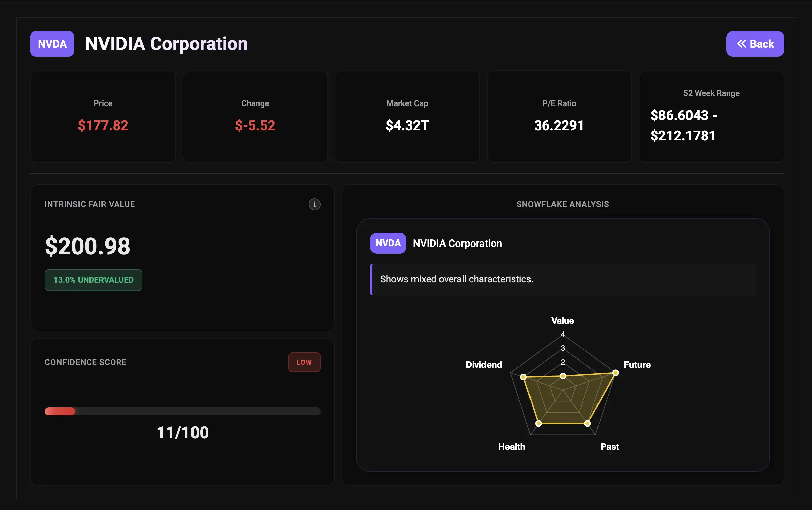Click the double-chevron icon on the Back button
This screenshot has width=812, height=510.
coord(741,44)
